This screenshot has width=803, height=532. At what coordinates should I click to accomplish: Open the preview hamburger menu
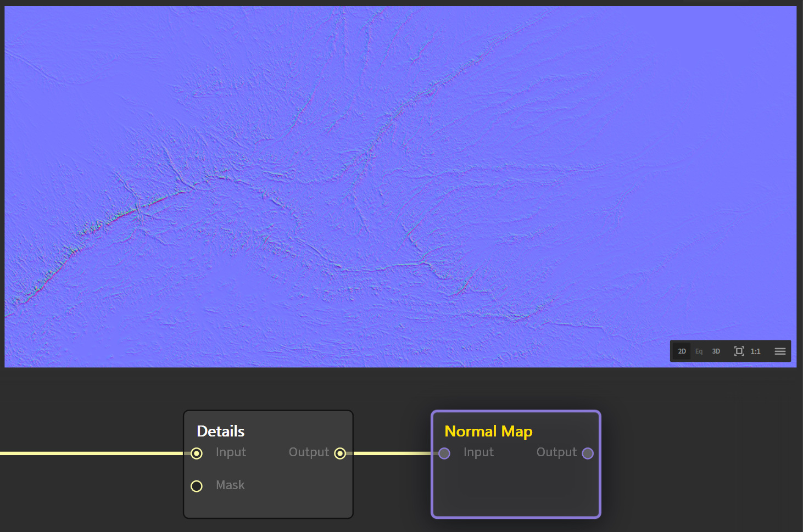coord(780,351)
